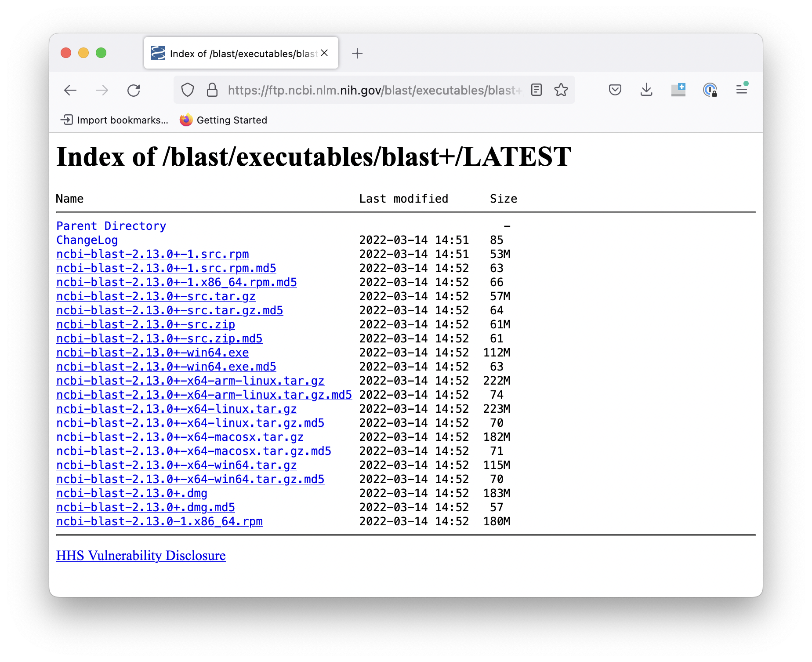Open the ChangeLog file link
This screenshot has height=662, width=812.
(87, 240)
